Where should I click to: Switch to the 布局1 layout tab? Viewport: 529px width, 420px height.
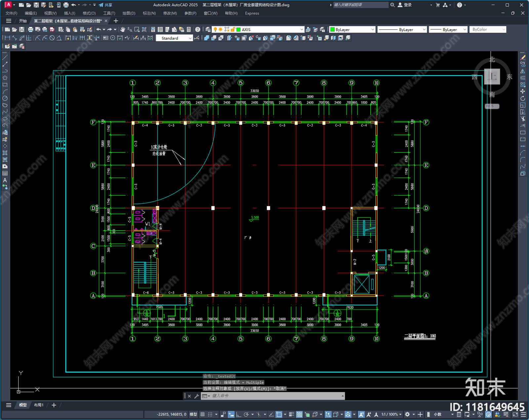[x=39, y=405]
